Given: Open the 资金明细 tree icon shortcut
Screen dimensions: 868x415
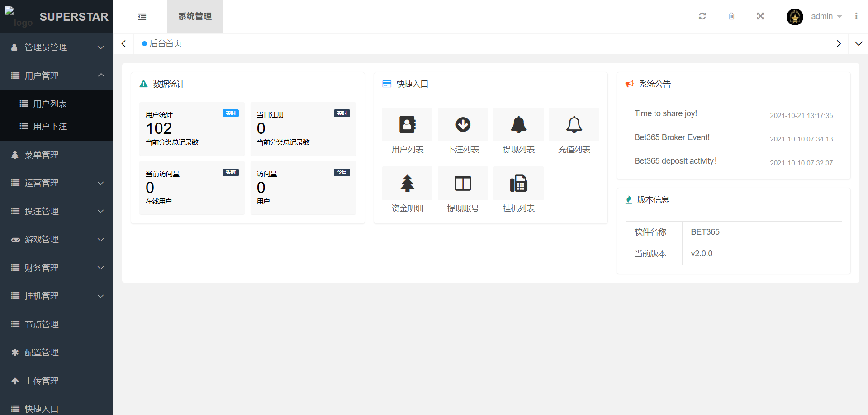Looking at the screenshot, I should tap(407, 184).
